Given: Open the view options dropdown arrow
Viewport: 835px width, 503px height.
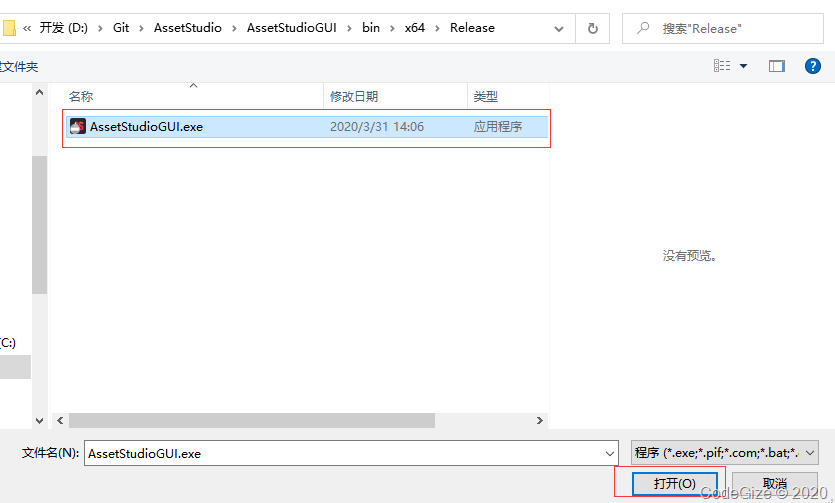Looking at the screenshot, I should tap(743, 66).
